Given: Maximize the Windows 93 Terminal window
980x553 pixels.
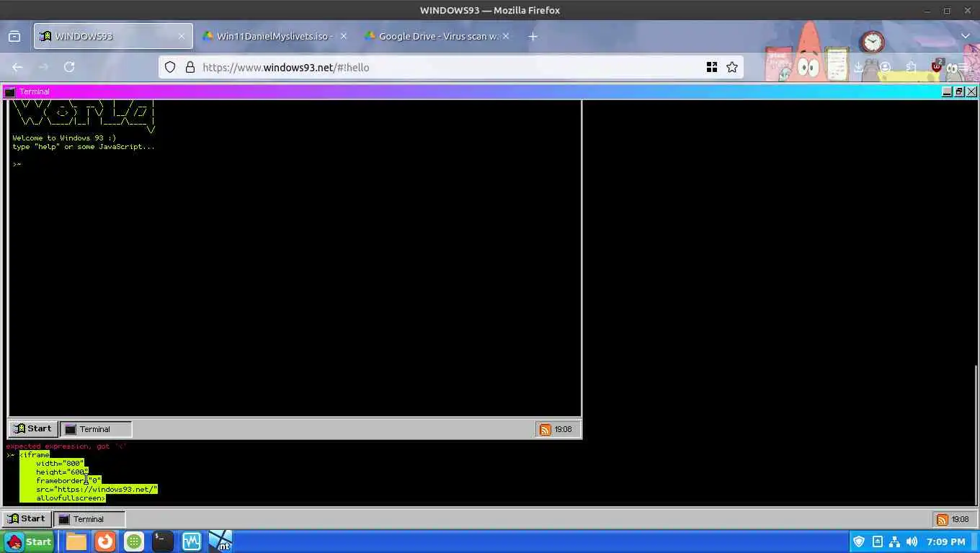Looking at the screenshot, I should point(959,91).
